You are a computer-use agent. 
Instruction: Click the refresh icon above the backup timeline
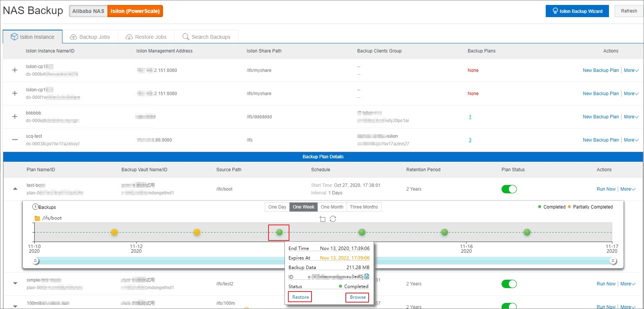click(x=333, y=219)
